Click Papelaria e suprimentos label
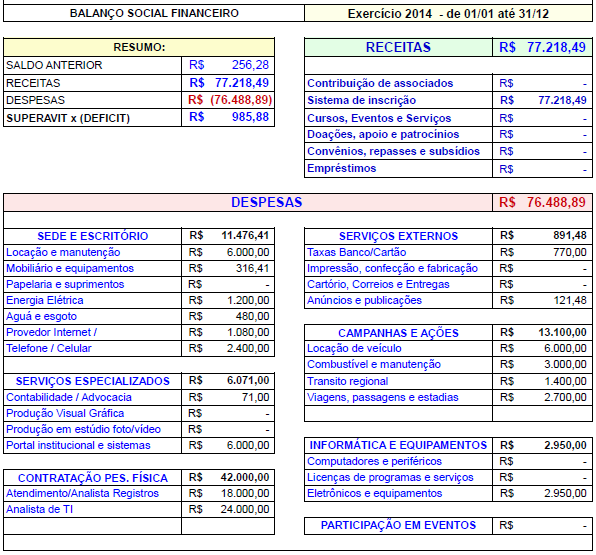 [65, 284]
